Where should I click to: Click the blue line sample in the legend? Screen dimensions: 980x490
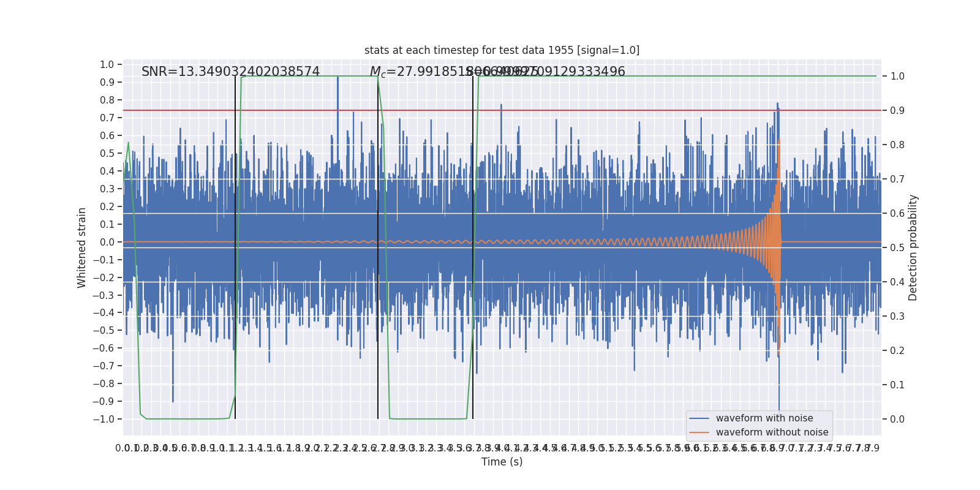coord(699,418)
